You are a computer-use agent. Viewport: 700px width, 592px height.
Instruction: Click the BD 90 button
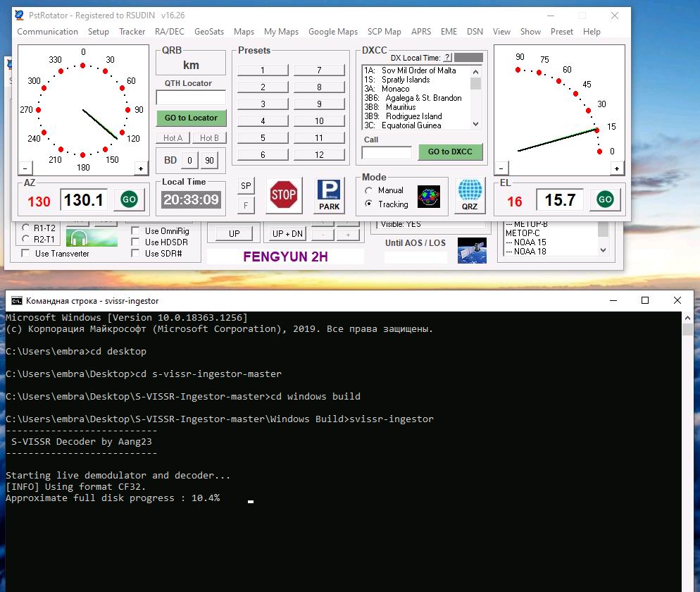pos(209,161)
